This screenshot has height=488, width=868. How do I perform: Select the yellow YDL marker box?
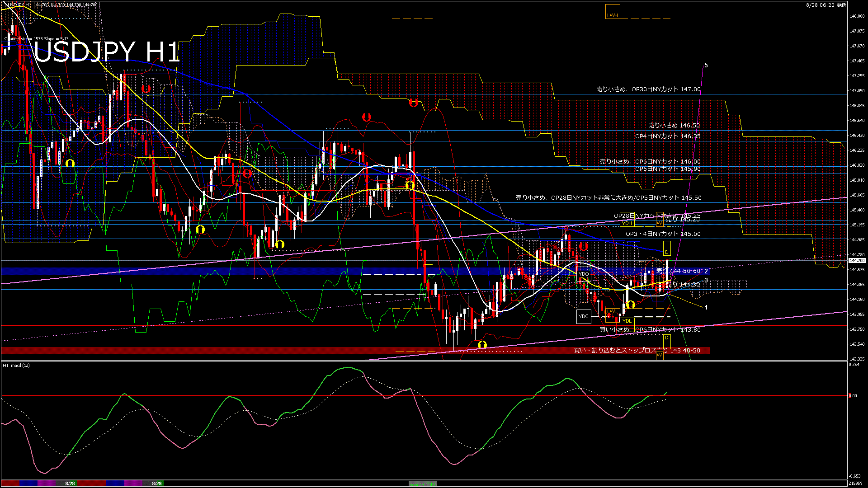click(x=627, y=321)
